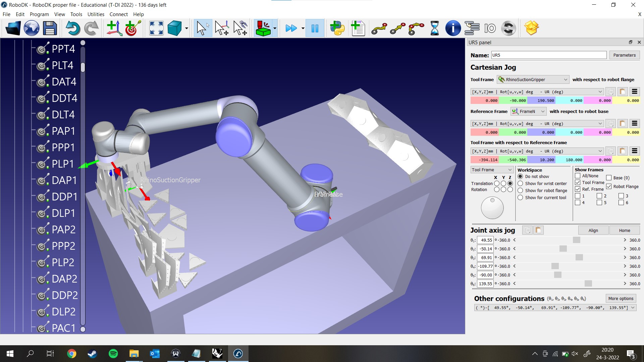Click the Add reference frame icon
644x362 pixels.
pyautogui.click(x=114, y=28)
